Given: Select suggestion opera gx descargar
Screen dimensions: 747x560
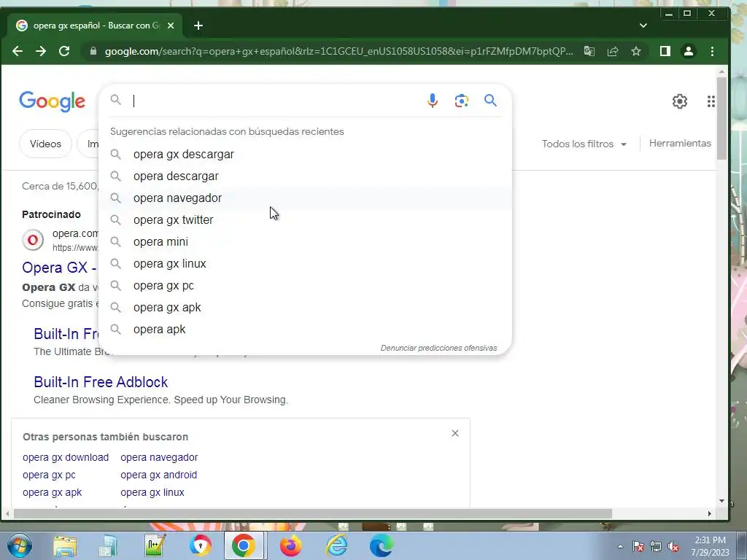Looking at the screenshot, I should click(x=306, y=155).
